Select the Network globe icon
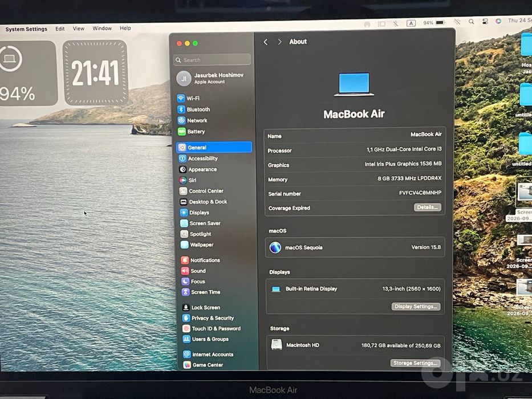Viewport: 532px width, 399px height. (x=181, y=120)
